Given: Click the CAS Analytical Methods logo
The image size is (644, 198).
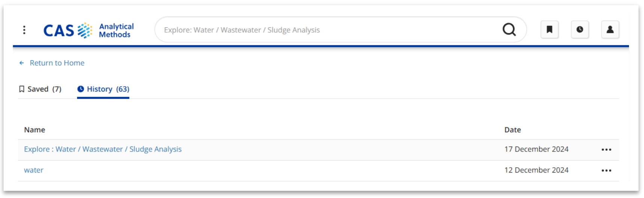Looking at the screenshot, I should (x=89, y=30).
